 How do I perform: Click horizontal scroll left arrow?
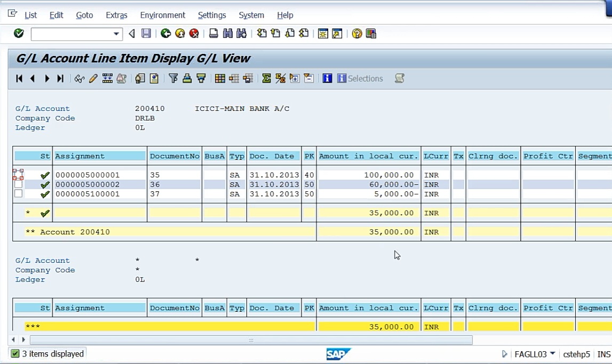pyautogui.click(x=13, y=339)
